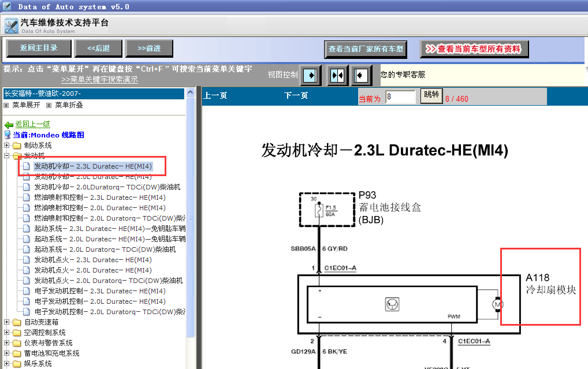This screenshot has height=369, width=588.
Task: Click the 制动系统 folder icon
Action: coord(17,146)
